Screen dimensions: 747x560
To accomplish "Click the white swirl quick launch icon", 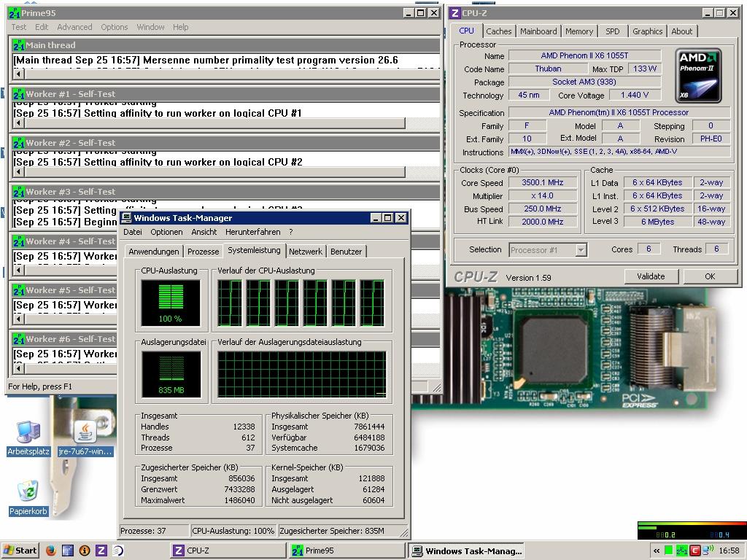I will [117, 551].
